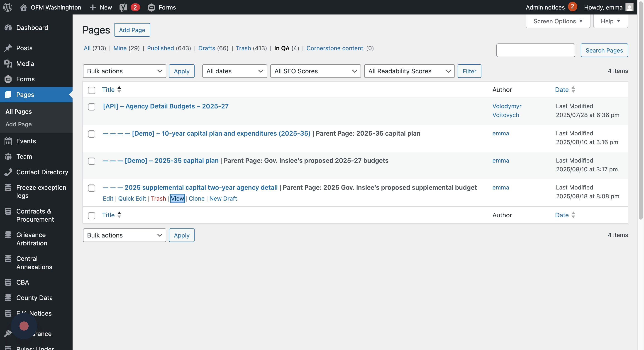The height and width of the screenshot is (350, 644).
Task: Open the Screen Options panel
Action: pos(558,21)
